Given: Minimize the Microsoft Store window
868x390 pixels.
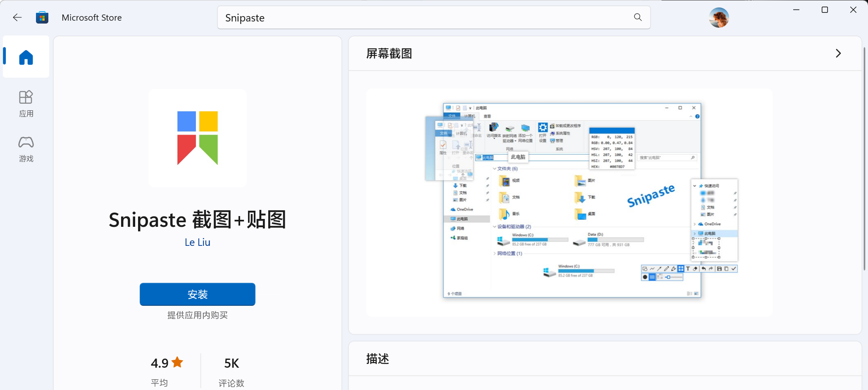Looking at the screenshot, I should coord(796,10).
